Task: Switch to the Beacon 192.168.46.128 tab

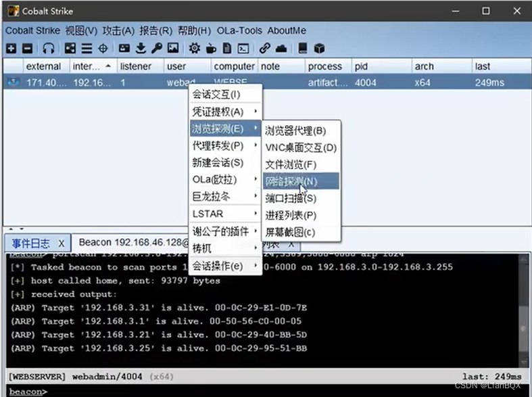Action: coord(133,242)
